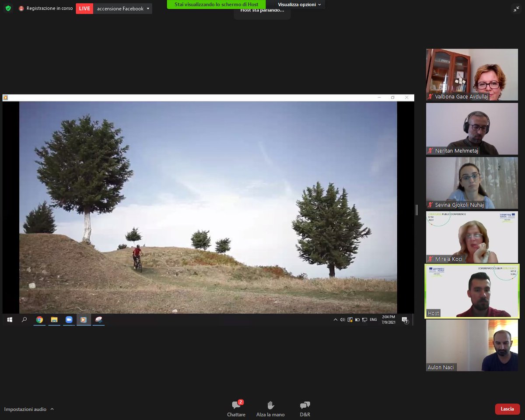The height and width of the screenshot is (420, 525).
Task: Click the red LIVE badge
Action: (84, 8)
